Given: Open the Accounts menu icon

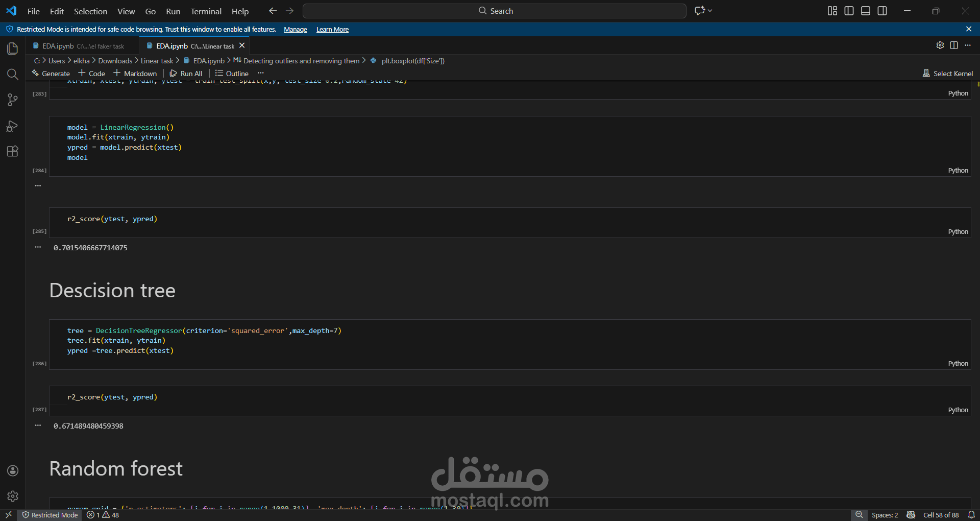Looking at the screenshot, I should [13, 470].
